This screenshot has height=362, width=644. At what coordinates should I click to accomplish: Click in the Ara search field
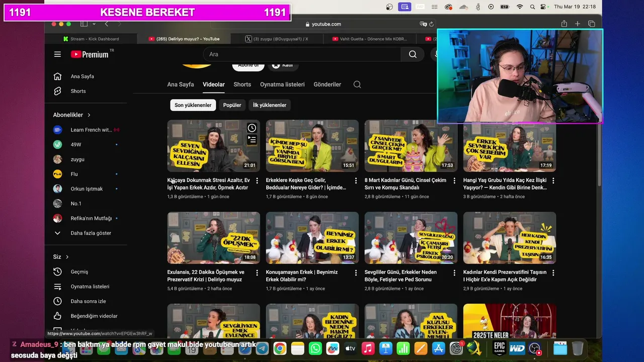point(302,54)
